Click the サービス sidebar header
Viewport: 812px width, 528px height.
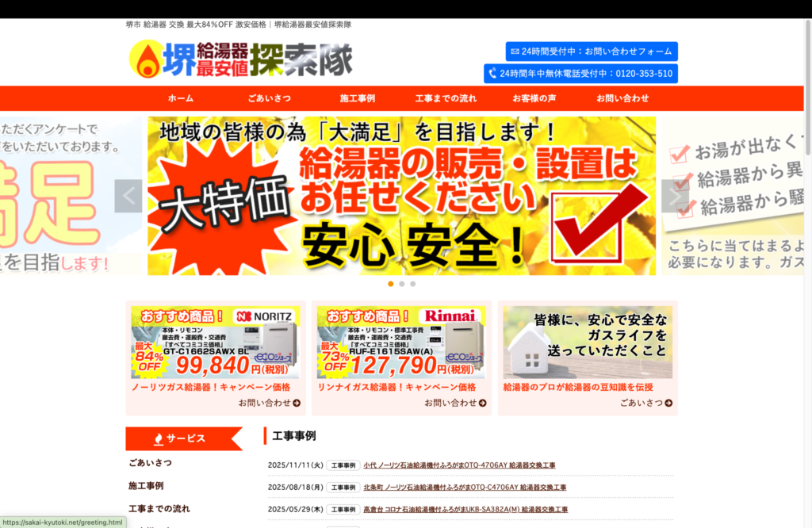point(184,439)
